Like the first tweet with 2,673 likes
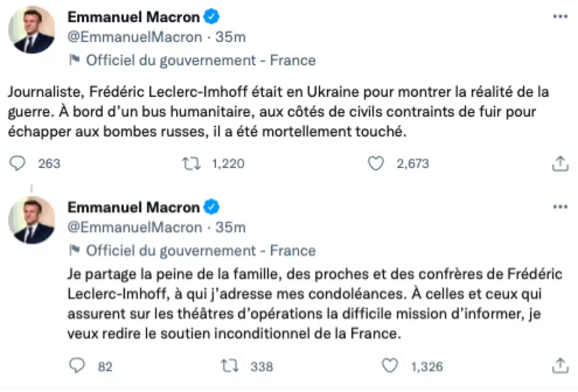This screenshot has height=392, width=578. click(376, 164)
